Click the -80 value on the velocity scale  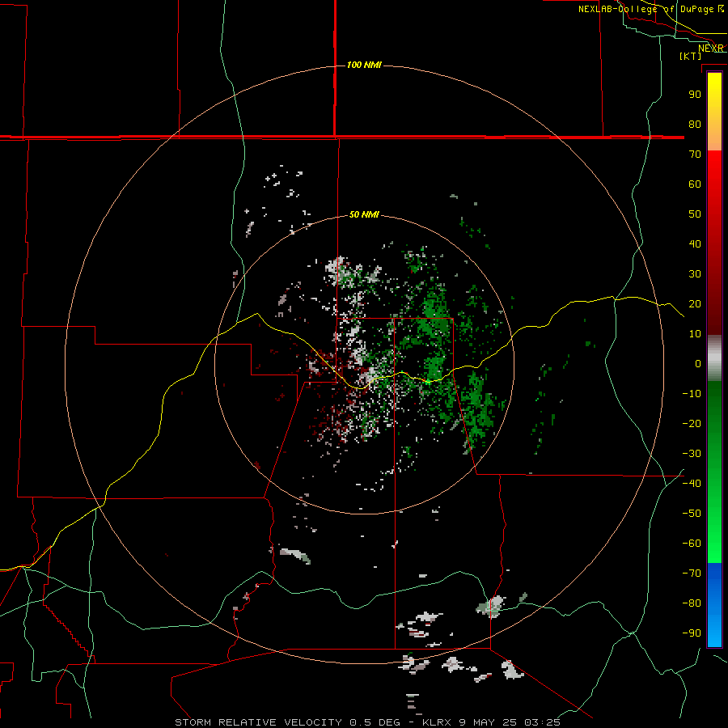[x=692, y=603]
